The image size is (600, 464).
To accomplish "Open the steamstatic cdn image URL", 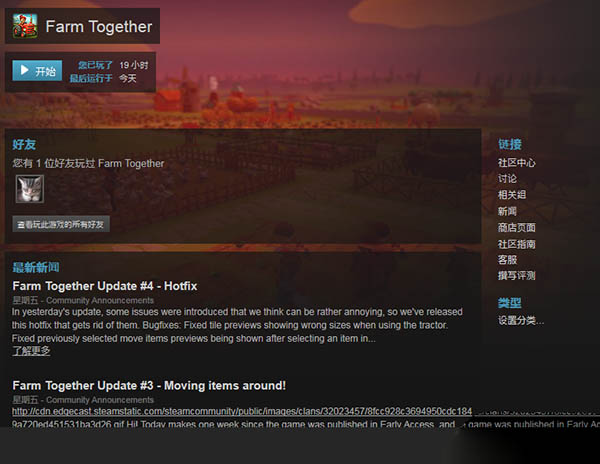I will point(242,411).
